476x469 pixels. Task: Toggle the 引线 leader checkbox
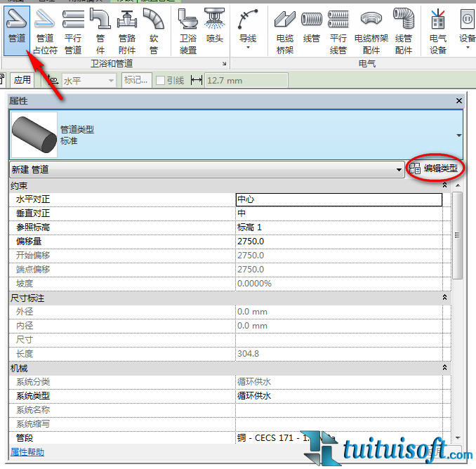click(x=160, y=81)
